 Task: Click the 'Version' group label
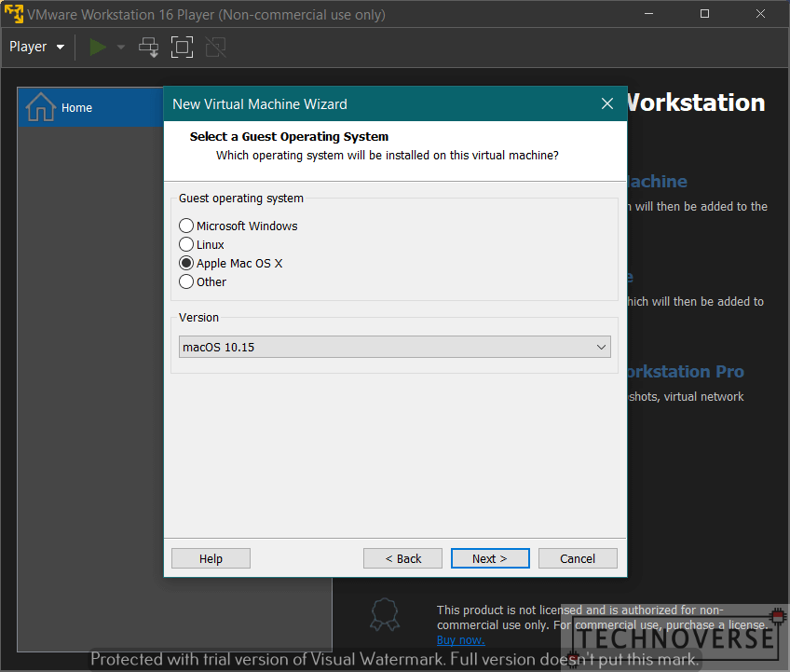(x=198, y=318)
